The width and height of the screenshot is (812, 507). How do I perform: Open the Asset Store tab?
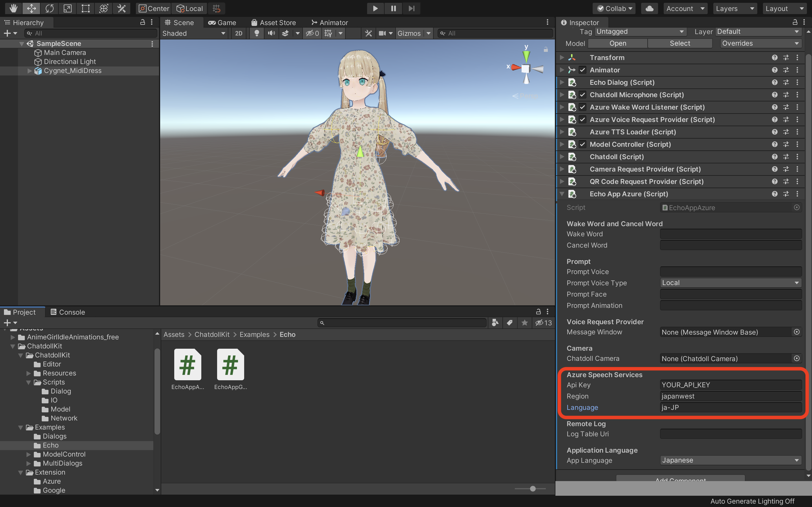point(273,23)
